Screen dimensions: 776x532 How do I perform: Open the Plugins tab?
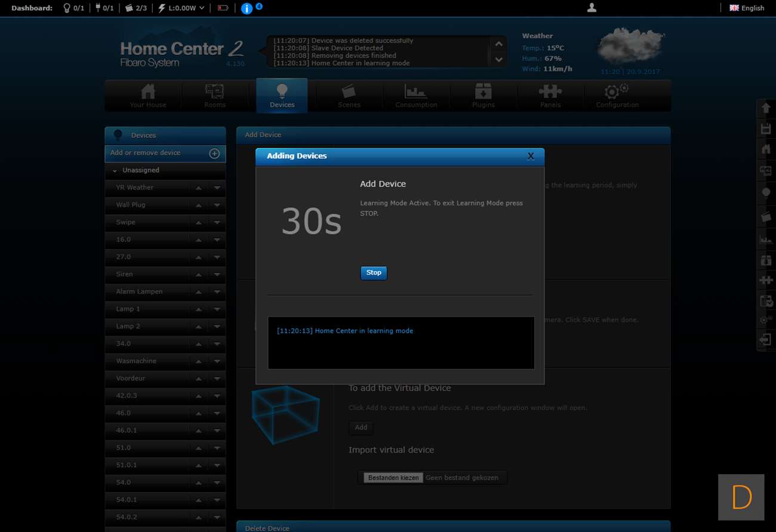pyautogui.click(x=483, y=96)
